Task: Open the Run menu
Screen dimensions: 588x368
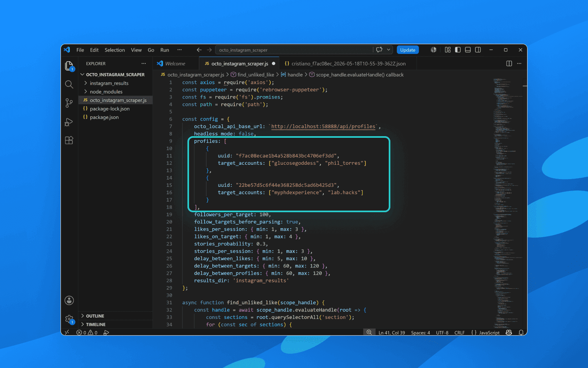Action: [x=165, y=50]
